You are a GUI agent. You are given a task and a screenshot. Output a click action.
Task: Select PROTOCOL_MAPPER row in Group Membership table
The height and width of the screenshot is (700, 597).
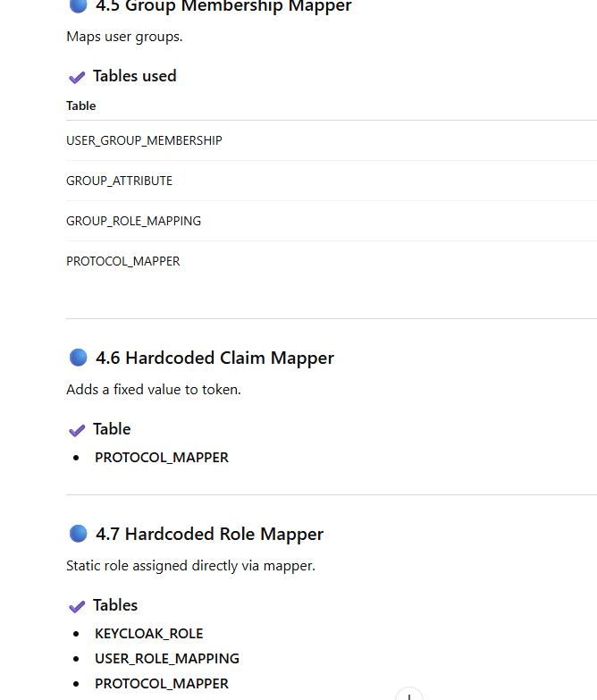coord(122,261)
